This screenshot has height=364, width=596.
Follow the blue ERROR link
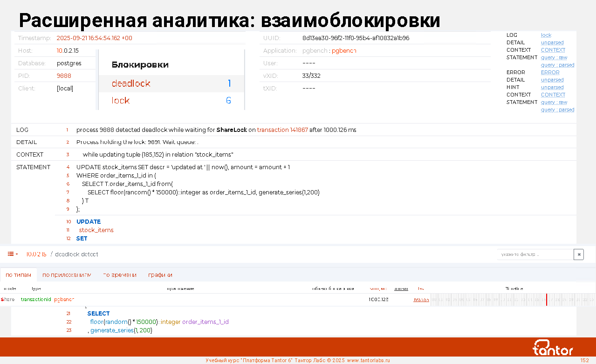pyautogui.click(x=550, y=72)
